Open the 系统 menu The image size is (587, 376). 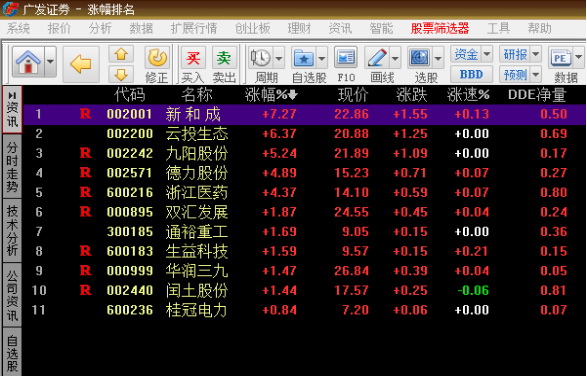point(18,28)
